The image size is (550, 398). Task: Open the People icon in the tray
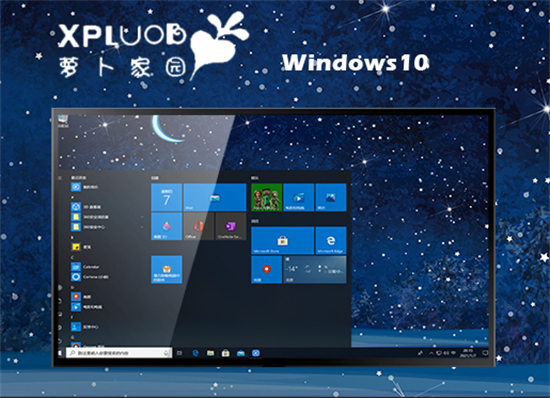coord(420,353)
